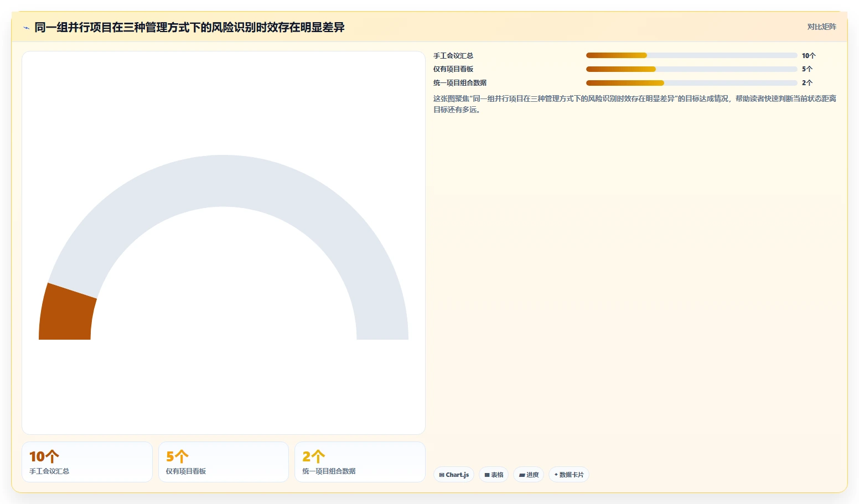Click the 进度 tag chip
Image resolution: width=859 pixels, height=504 pixels.
[529, 475]
